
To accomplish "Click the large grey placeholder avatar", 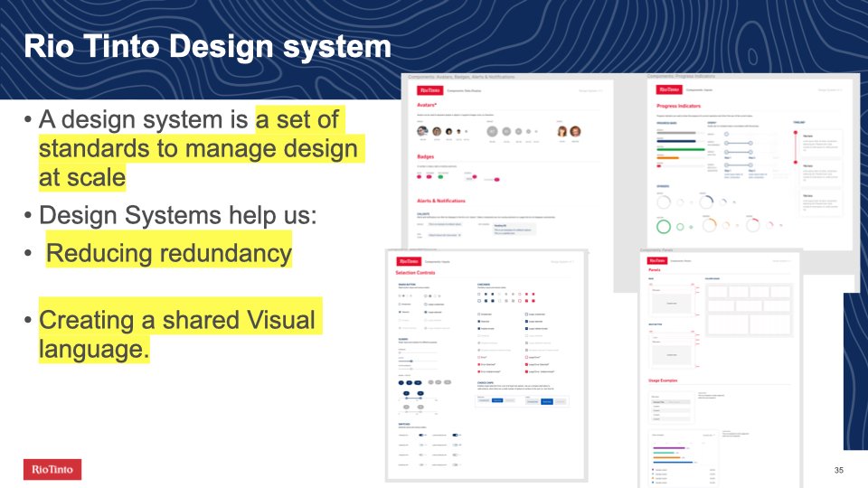I will (492, 131).
